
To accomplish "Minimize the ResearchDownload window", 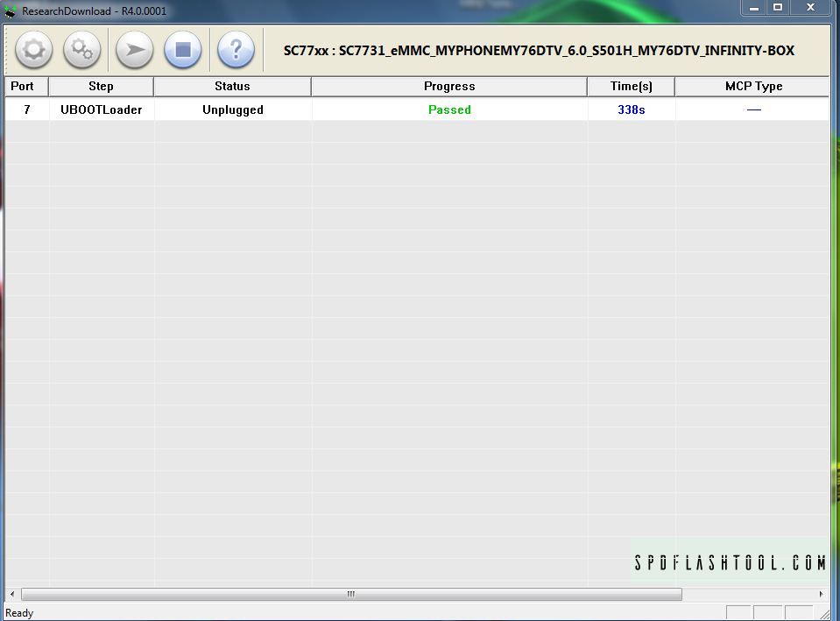I will click(x=754, y=8).
